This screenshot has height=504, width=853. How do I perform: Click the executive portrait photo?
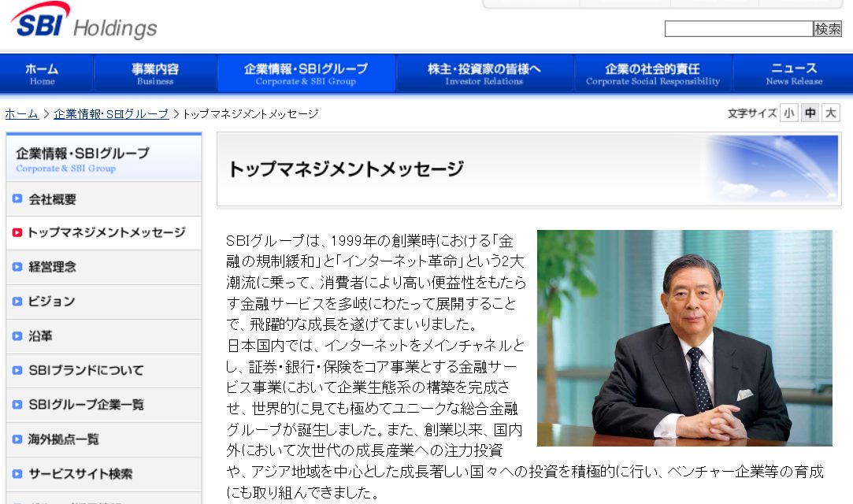(684, 338)
